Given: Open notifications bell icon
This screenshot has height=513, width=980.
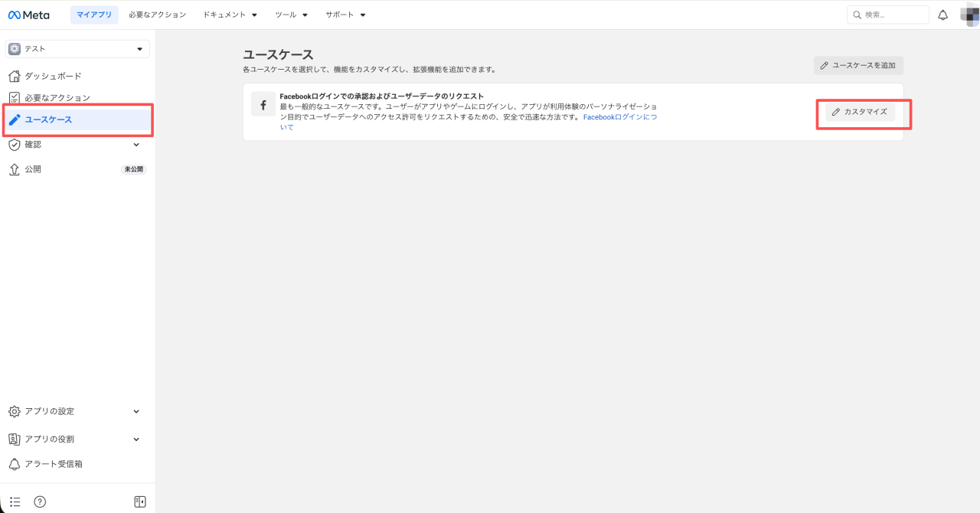Looking at the screenshot, I should [942, 15].
